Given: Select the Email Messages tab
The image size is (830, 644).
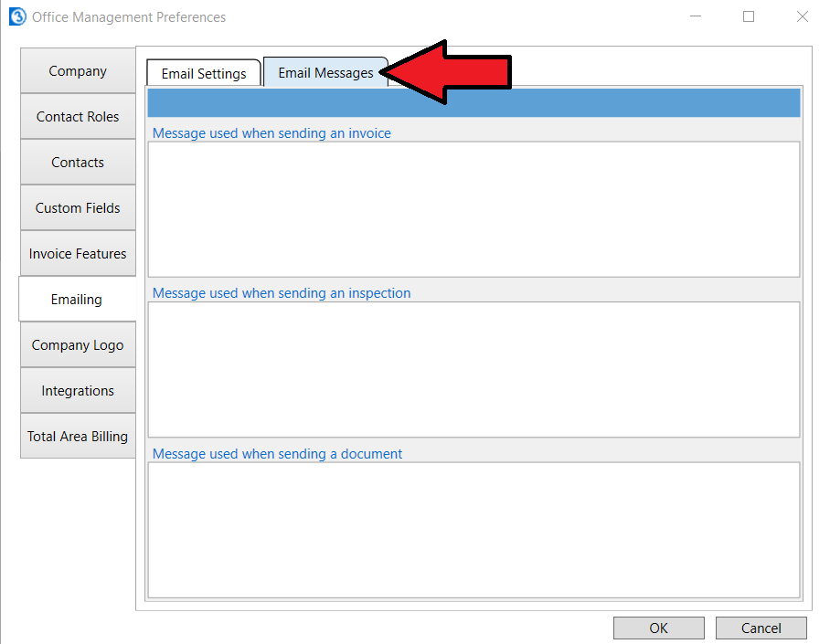Looking at the screenshot, I should [325, 72].
